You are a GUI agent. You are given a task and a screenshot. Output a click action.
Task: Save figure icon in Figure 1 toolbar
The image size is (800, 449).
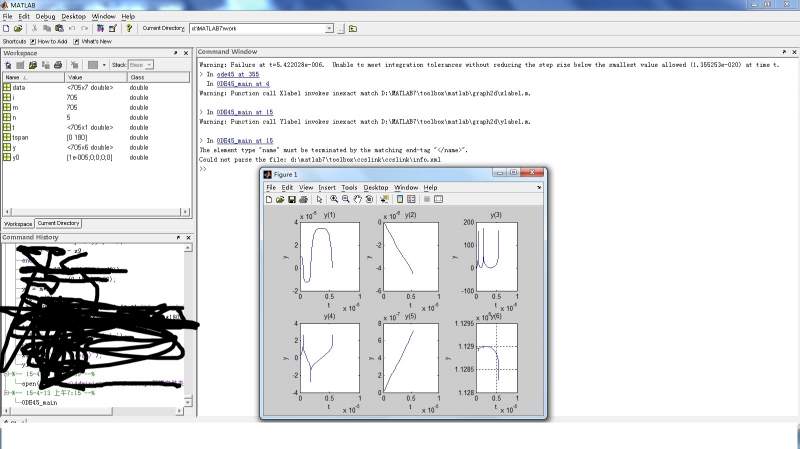coord(292,199)
